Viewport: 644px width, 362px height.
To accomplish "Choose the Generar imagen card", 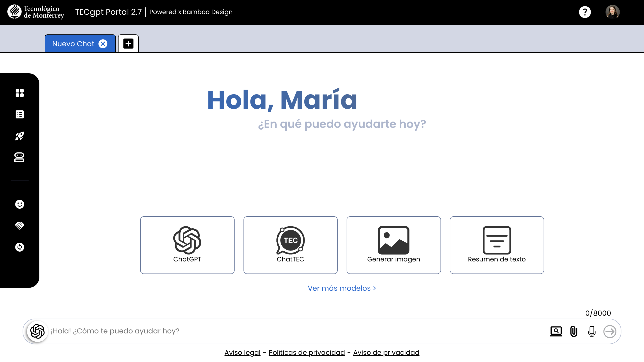I will pyautogui.click(x=394, y=245).
